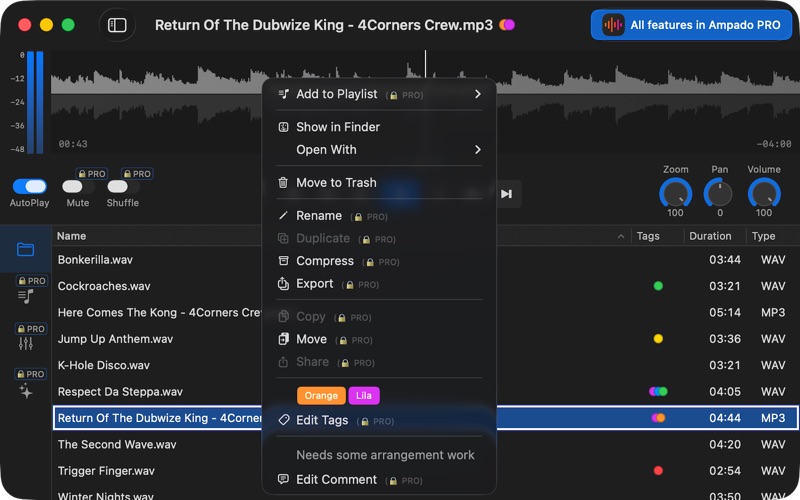The width and height of the screenshot is (800, 500).
Task: Toggle the AutoPlay switch
Action: 30,186
